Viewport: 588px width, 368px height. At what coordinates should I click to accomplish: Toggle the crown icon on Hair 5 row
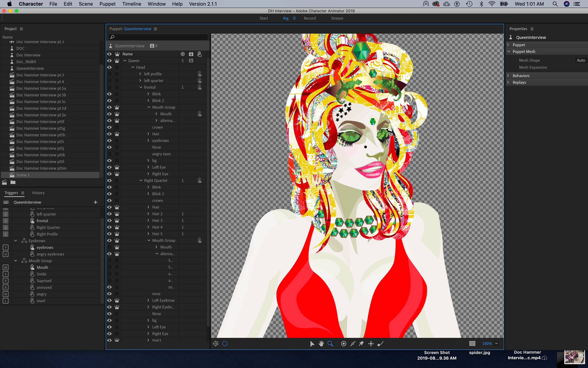pos(117,234)
